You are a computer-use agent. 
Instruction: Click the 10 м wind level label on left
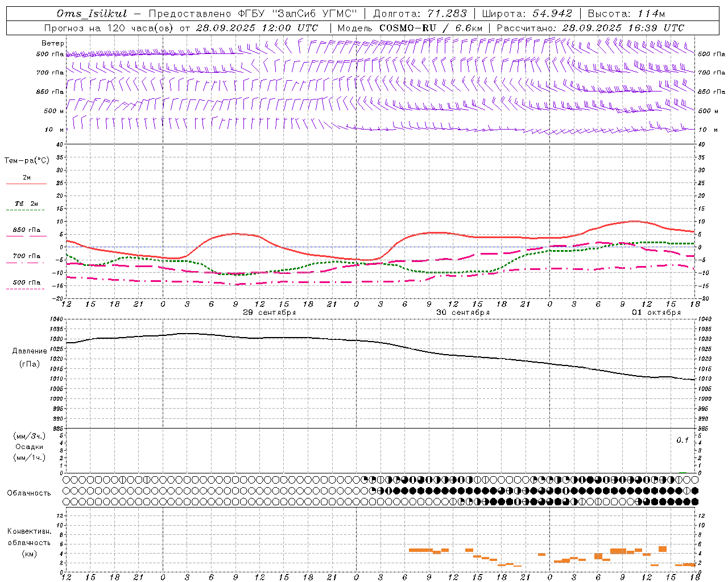55,130
